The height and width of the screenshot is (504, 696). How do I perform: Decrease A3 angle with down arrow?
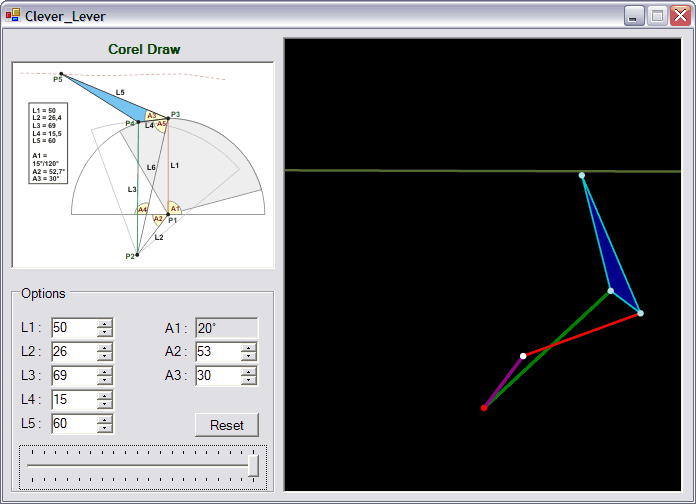pyautogui.click(x=249, y=380)
